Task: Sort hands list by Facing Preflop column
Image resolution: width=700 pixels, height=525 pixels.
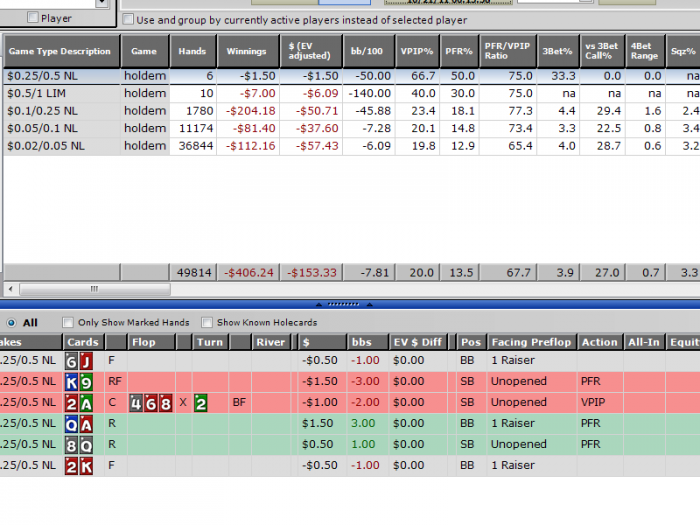Action: click(x=532, y=342)
